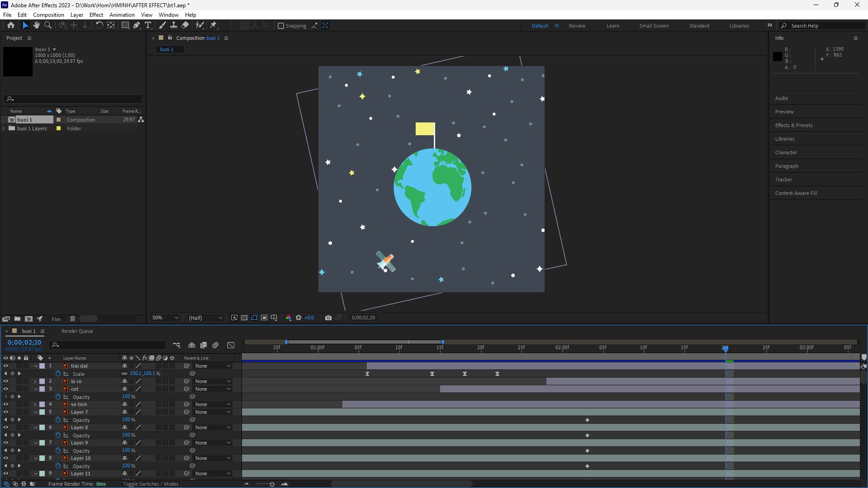Click the 8 bpc color depth button
868x488 pixels.
click(x=56, y=319)
